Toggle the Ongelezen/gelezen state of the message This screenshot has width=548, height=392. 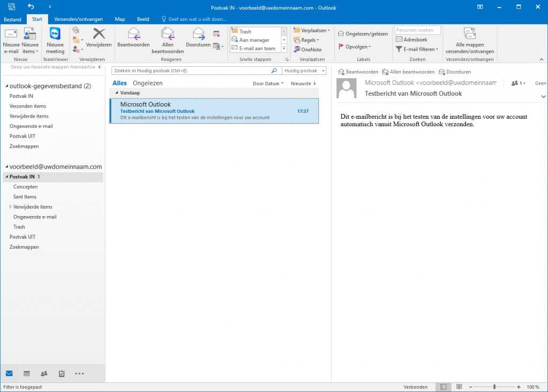click(363, 34)
